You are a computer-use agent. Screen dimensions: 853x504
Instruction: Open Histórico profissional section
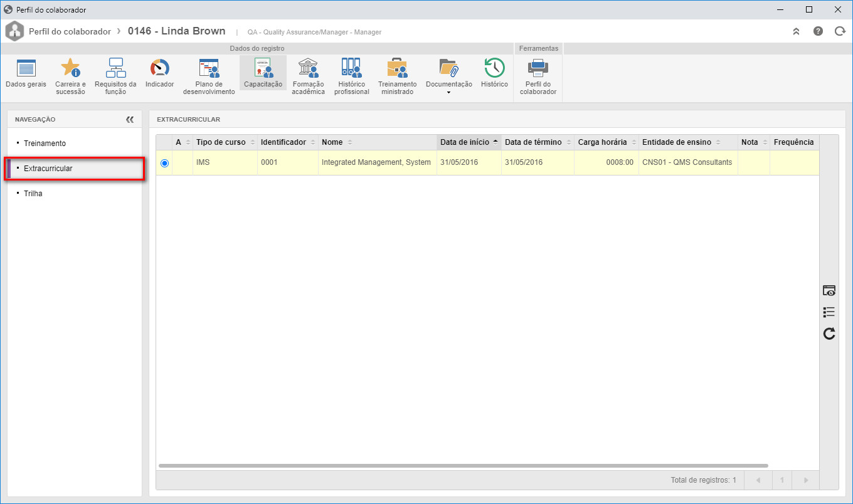(x=351, y=76)
